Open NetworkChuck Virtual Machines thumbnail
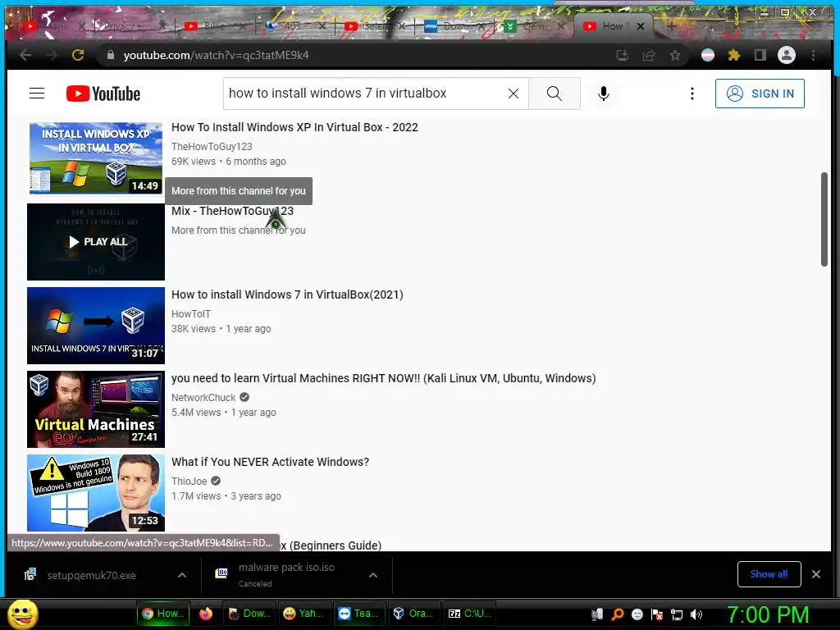Viewport: 840px width, 630px height. click(x=96, y=409)
